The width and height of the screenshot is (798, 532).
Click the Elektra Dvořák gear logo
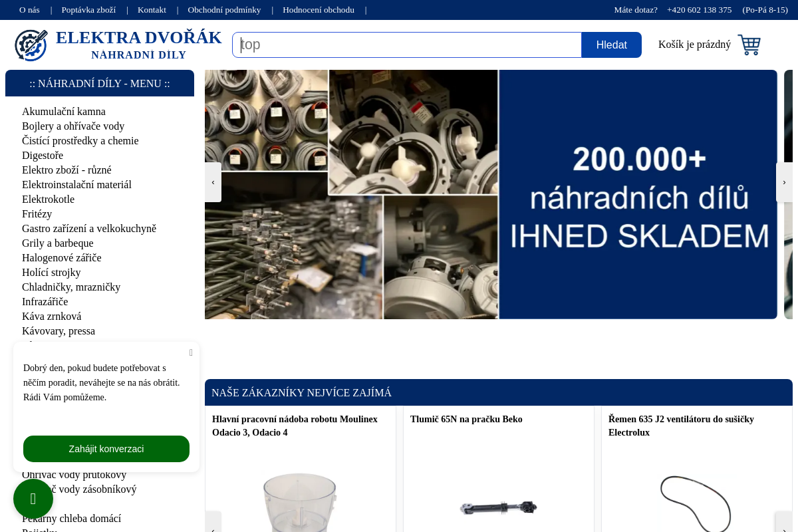click(31, 45)
